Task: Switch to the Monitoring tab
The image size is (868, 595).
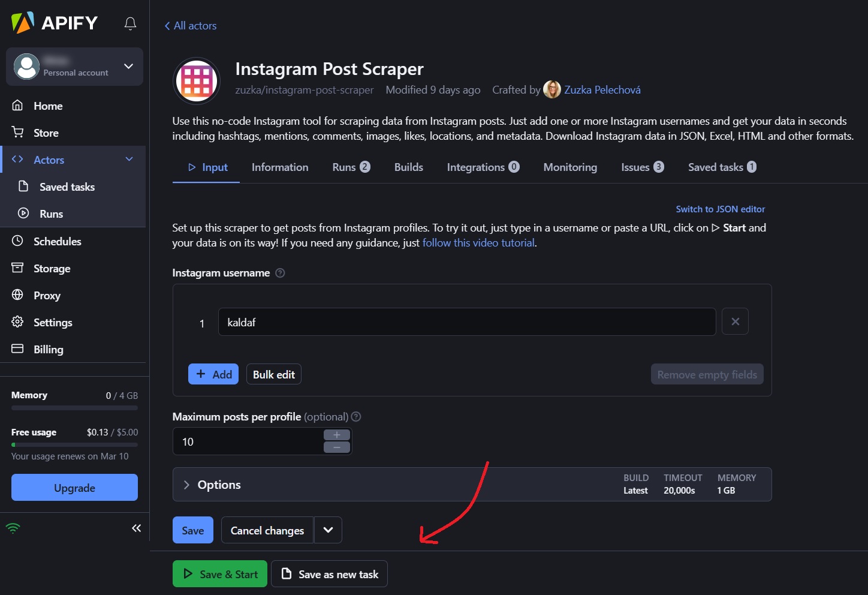Action: pos(569,167)
